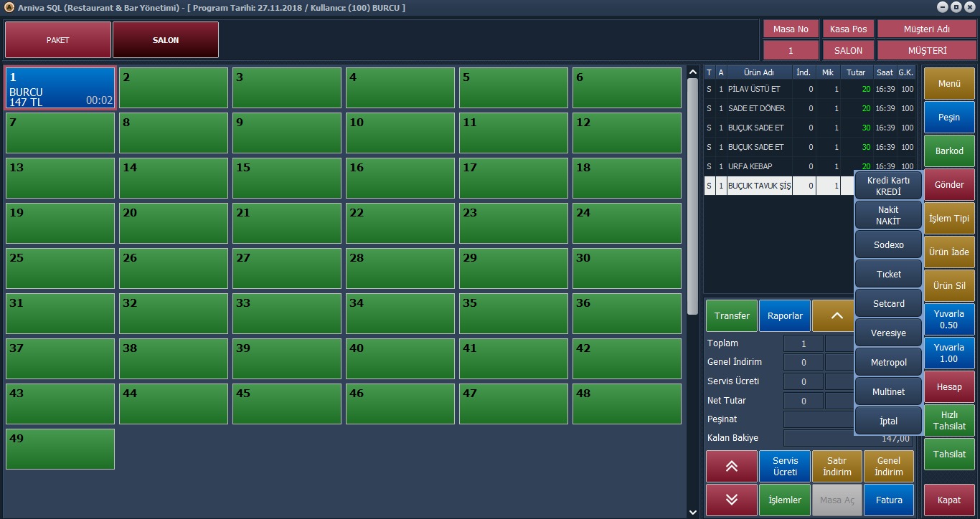980x519 pixels.
Task: Click the double down-arrow red button
Action: pos(732,500)
